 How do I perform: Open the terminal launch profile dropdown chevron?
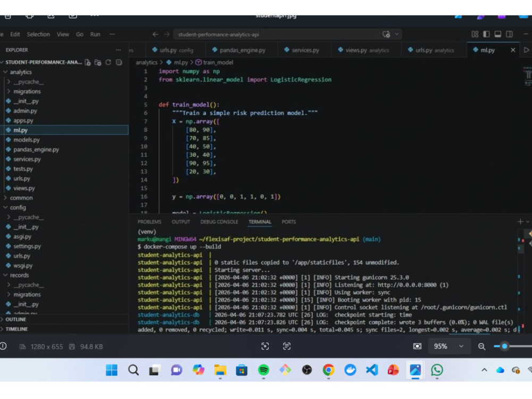tap(528, 221)
